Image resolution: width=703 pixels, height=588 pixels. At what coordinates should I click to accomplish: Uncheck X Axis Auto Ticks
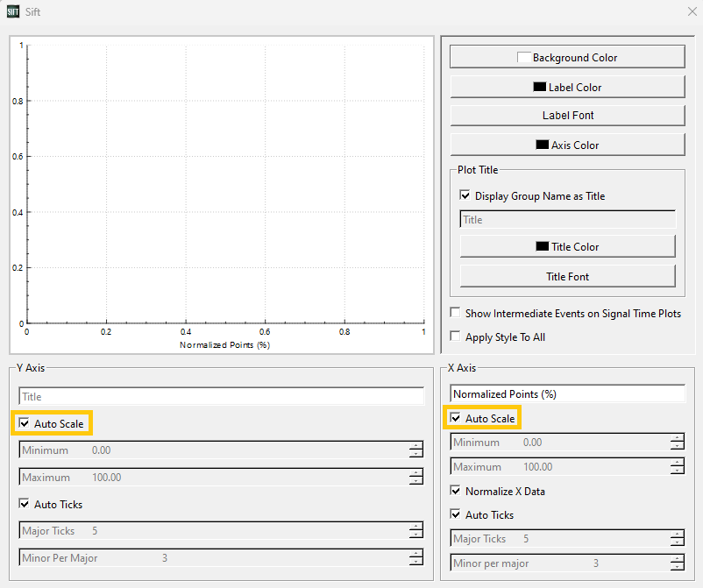tap(456, 514)
